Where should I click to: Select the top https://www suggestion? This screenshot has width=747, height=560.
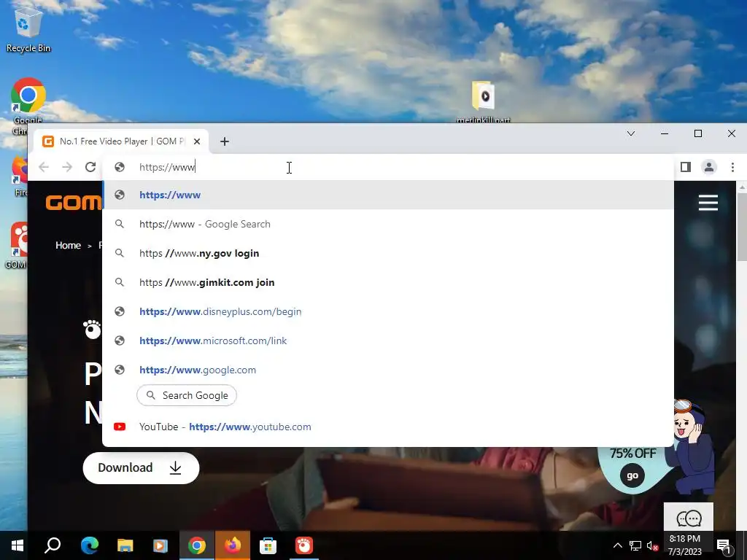388,195
